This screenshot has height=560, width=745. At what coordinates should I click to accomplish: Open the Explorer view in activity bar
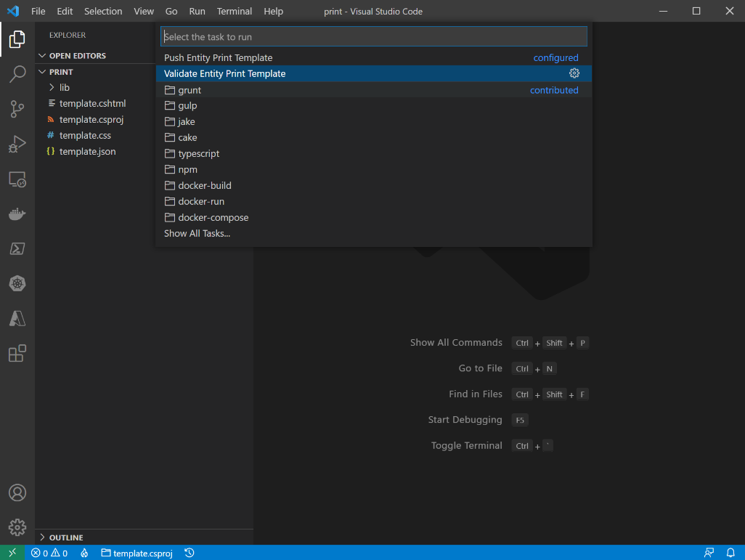pos(17,39)
